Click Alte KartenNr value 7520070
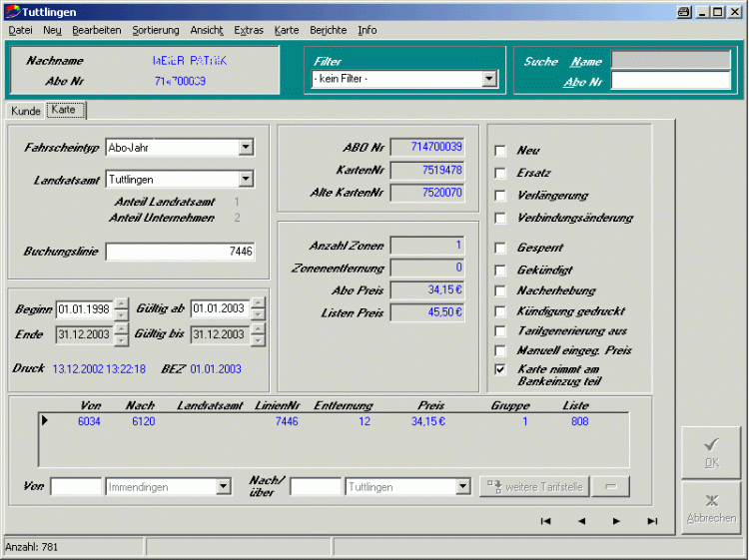Image resolution: width=749 pixels, height=560 pixels. tap(427, 193)
